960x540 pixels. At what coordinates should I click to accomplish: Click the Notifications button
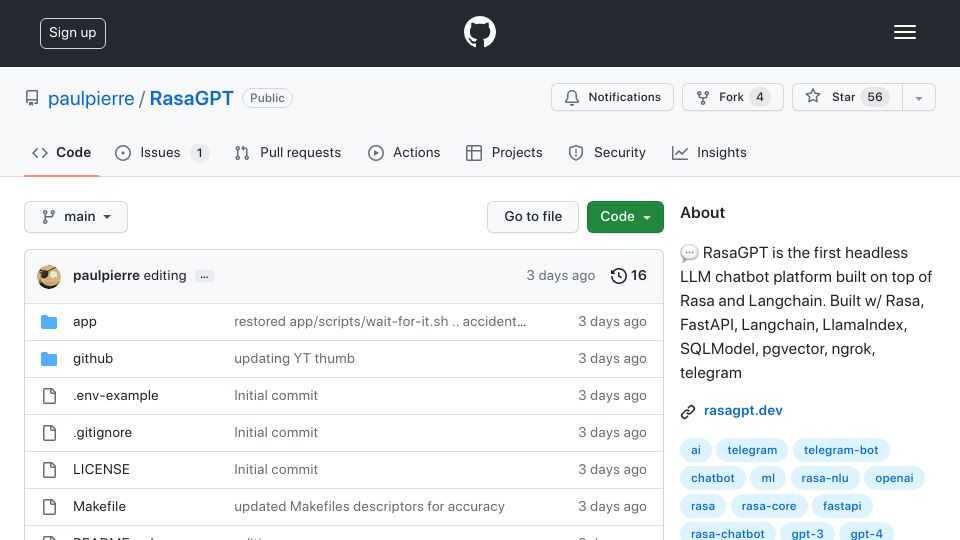pos(612,97)
